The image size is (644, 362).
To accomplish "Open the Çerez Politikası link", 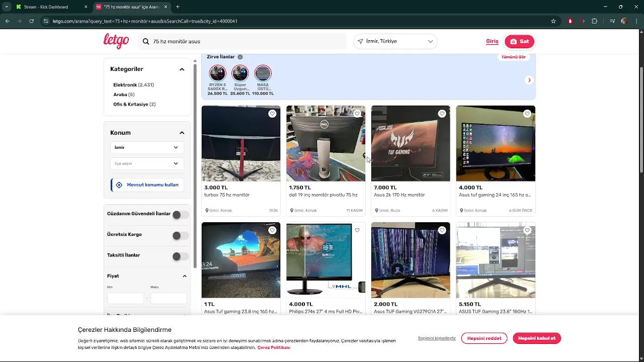I will 274,347.
